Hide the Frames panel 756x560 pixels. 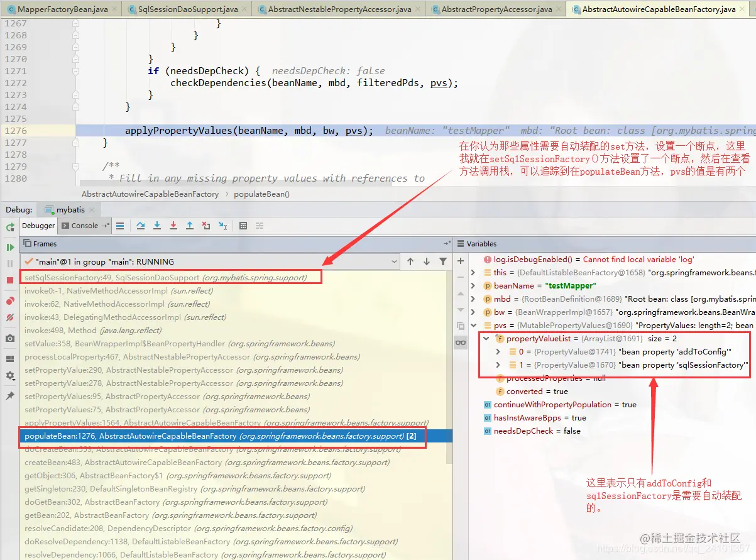[x=447, y=243]
